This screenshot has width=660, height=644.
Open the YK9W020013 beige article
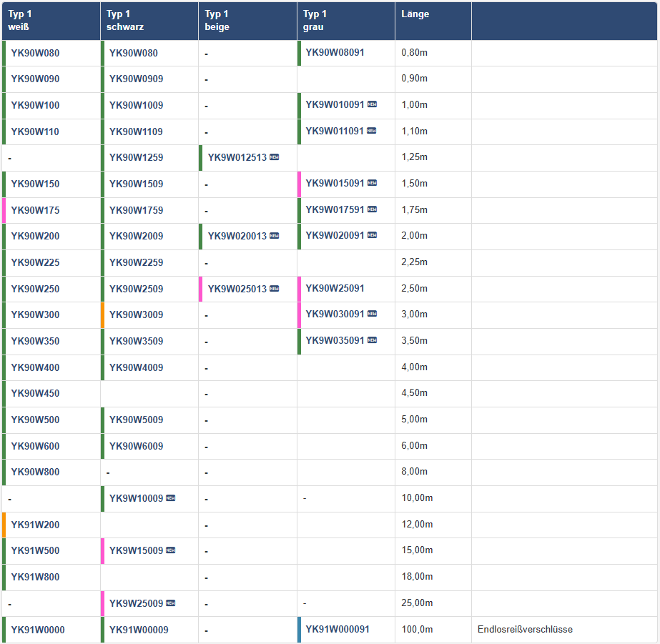click(x=237, y=236)
